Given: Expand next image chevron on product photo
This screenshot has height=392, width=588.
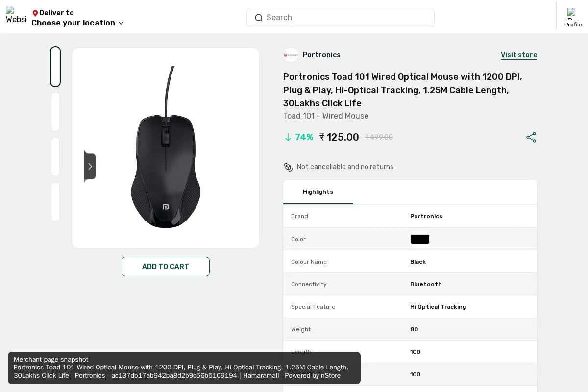Looking at the screenshot, I should 90,166.
